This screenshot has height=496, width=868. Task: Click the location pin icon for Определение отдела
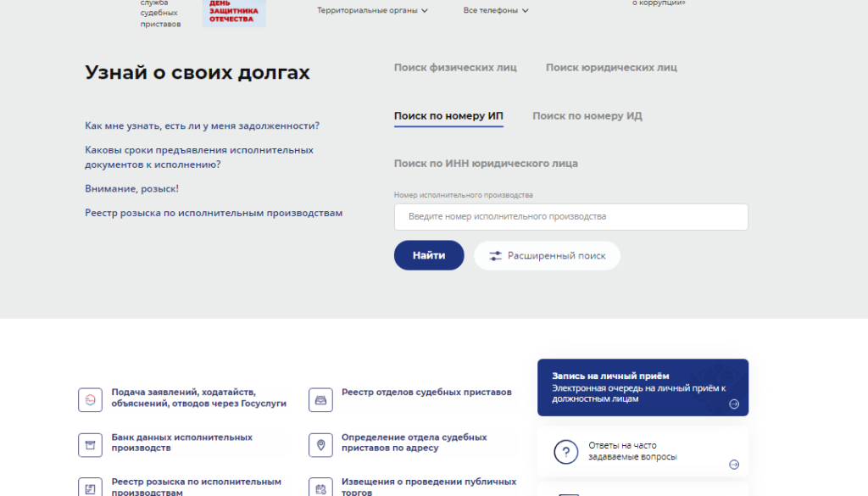coord(320,444)
